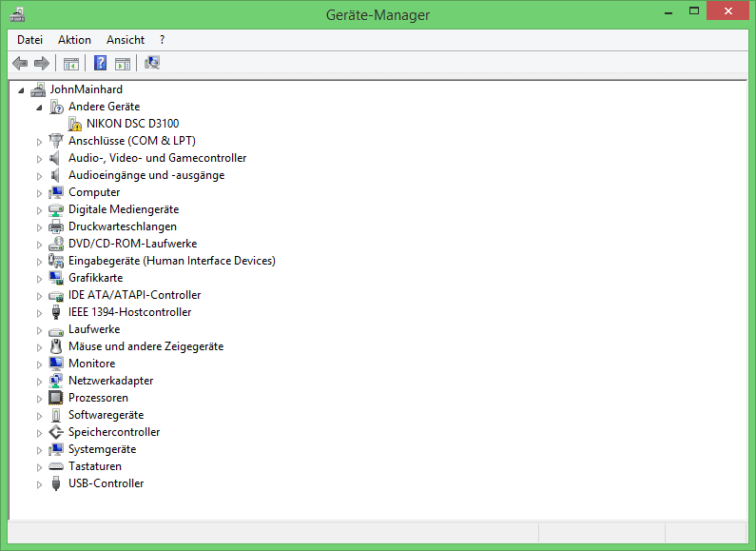This screenshot has height=551, width=756.
Task: Collapse the JohnMainhard root node
Action: click(x=21, y=90)
